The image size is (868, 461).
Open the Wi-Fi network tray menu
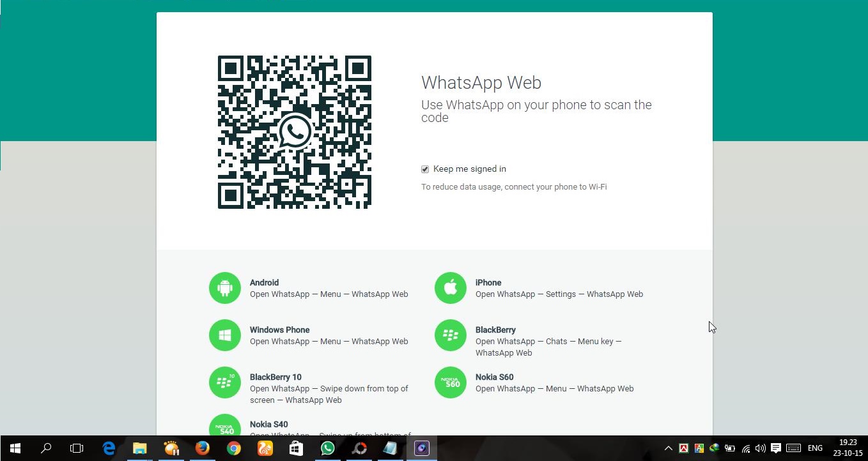[x=745, y=448]
